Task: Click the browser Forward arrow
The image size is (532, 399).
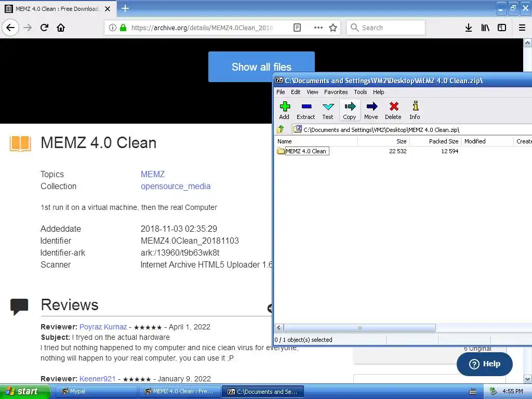Action: point(28,28)
